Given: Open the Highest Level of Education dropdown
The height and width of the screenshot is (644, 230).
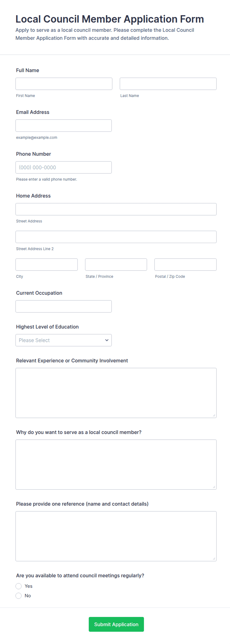Looking at the screenshot, I should click(64, 340).
